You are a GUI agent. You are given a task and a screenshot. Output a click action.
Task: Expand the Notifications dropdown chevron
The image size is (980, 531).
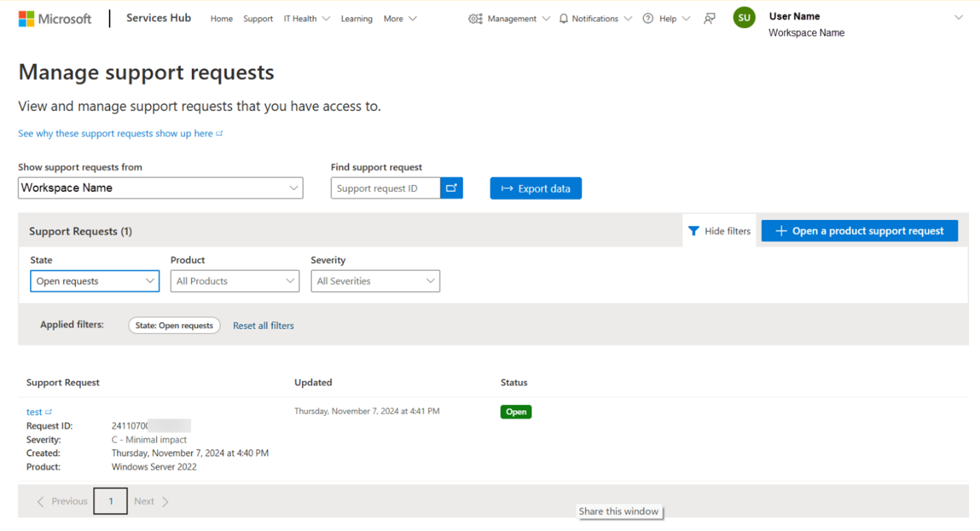pos(628,18)
